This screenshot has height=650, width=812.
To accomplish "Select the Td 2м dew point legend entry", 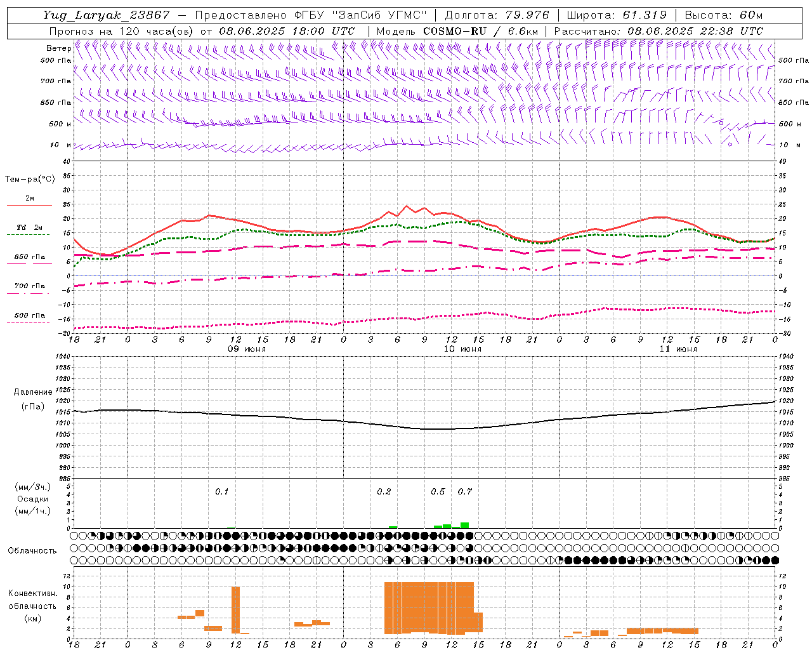I will click(29, 230).
